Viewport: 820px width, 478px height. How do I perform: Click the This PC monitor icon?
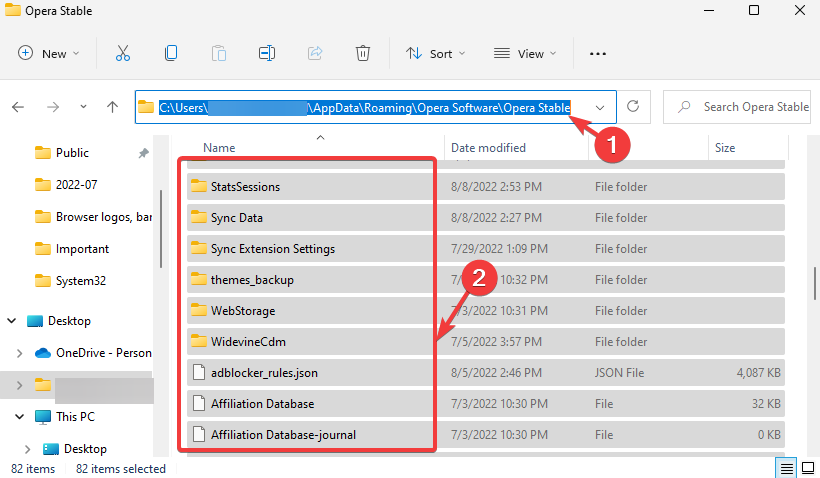coord(43,417)
